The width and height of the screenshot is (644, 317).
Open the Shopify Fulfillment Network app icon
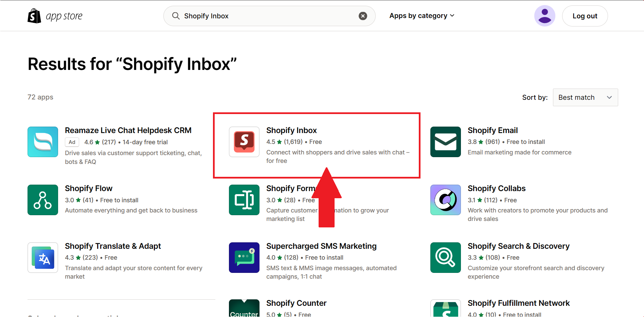[x=446, y=308]
